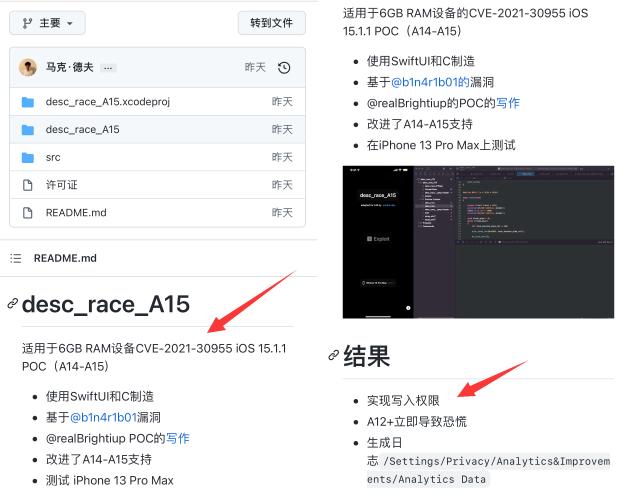Viewport: 634px width, 498px height.
Task: Open the desc_race_A15.xcodeproj folder
Action: [108, 102]
